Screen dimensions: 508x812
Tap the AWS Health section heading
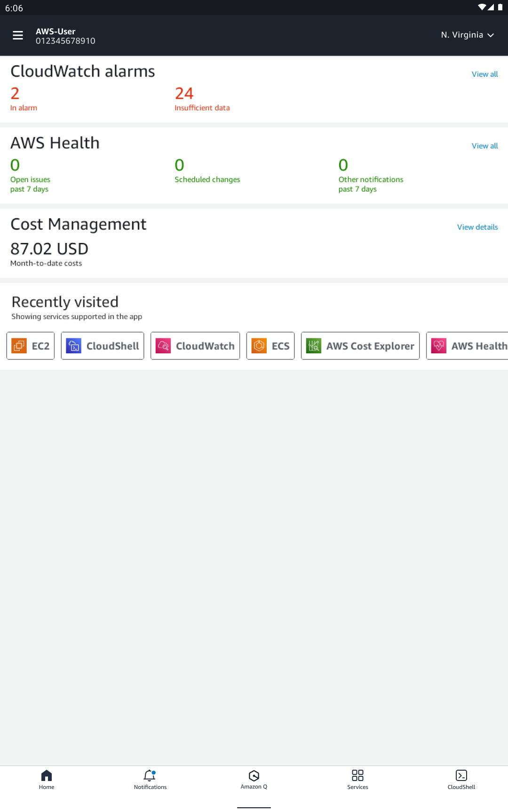coord(55,143)
